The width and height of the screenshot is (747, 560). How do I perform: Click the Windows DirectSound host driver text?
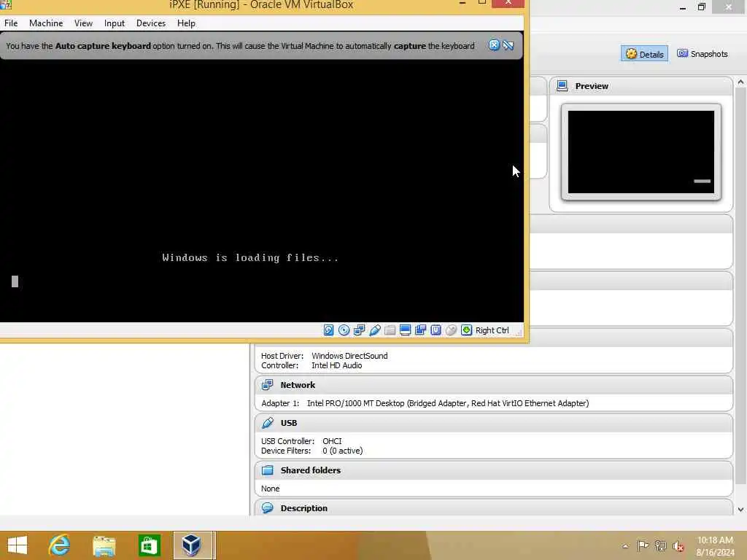click(349, 356)
